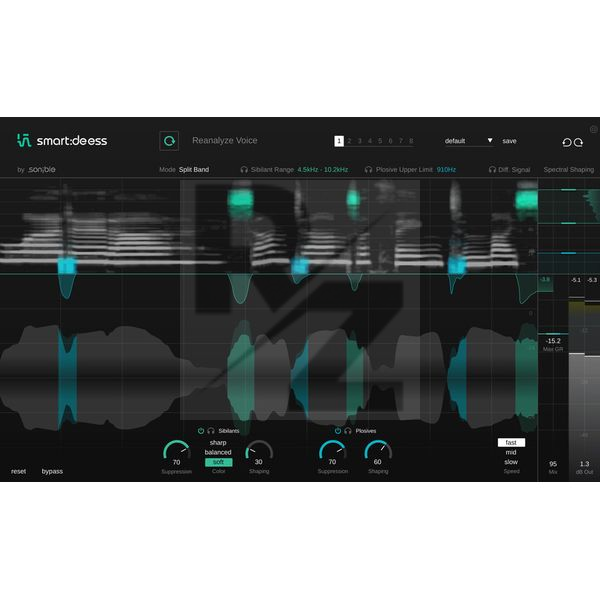Click the Diff. Signal label
This screenshot has height=600, width=600.
[514, 170]
